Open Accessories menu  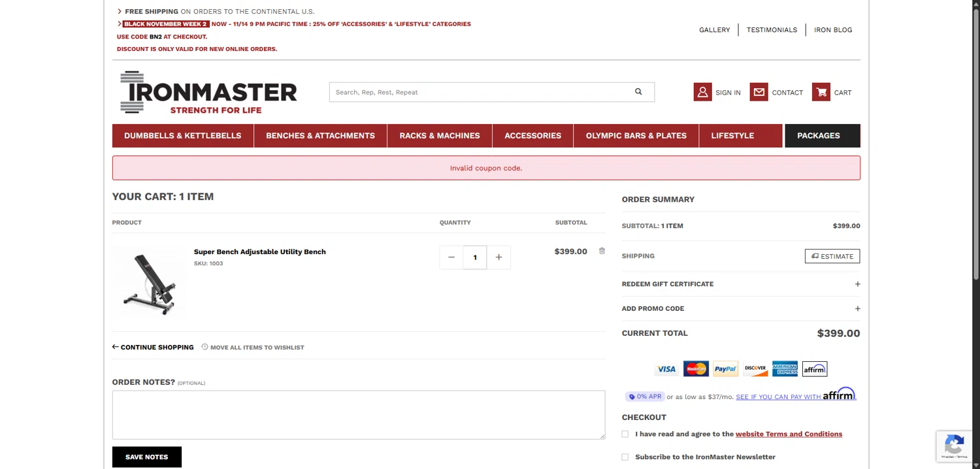tap(533, 136)
